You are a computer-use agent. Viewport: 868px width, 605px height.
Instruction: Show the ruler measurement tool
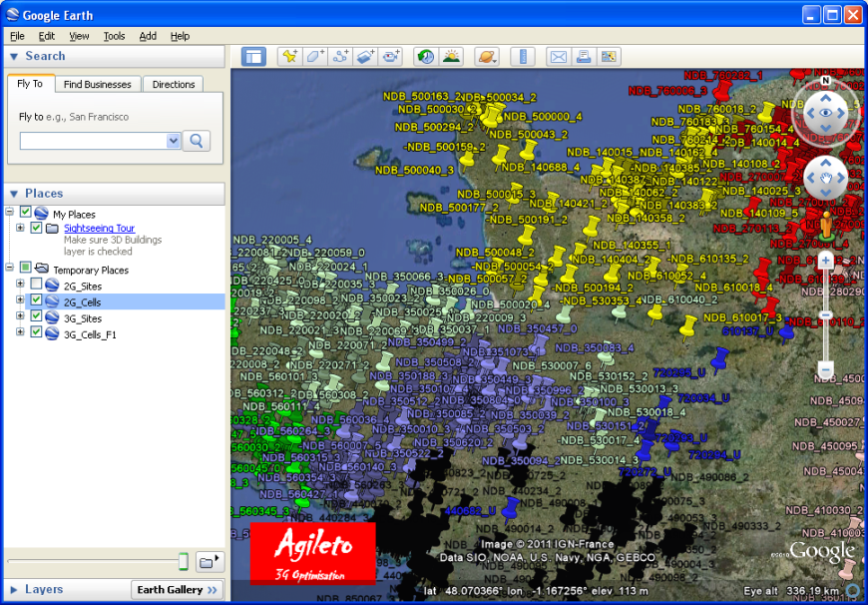523,57
